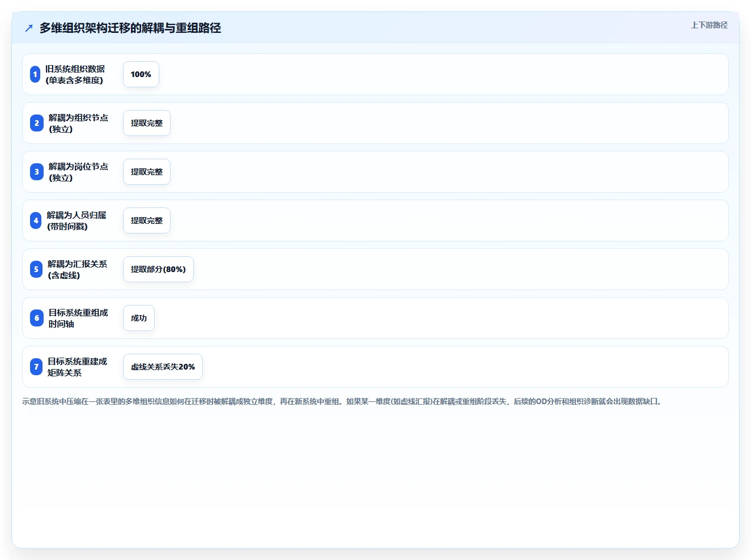Click the 100% chip in step 1
The width and height of the screenshot is (751, 560).
point(141,74)
